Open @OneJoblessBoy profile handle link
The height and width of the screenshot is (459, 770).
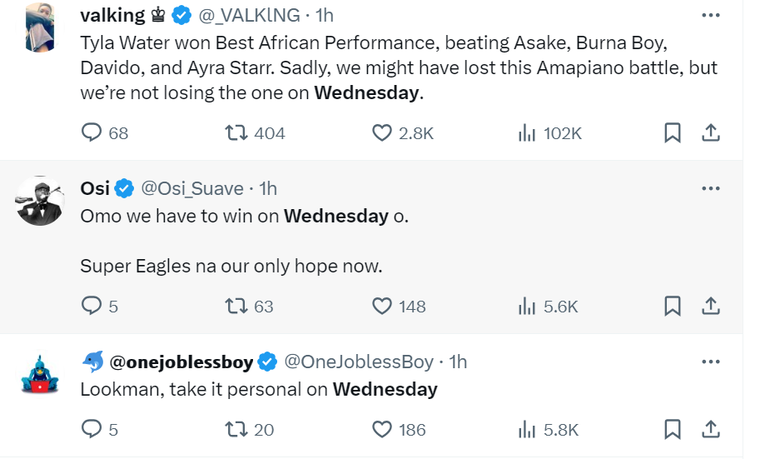point(360,361)
